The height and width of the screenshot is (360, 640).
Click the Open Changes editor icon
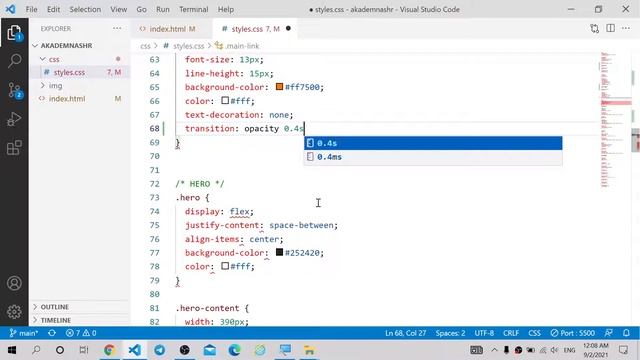[x=594, y=29]
